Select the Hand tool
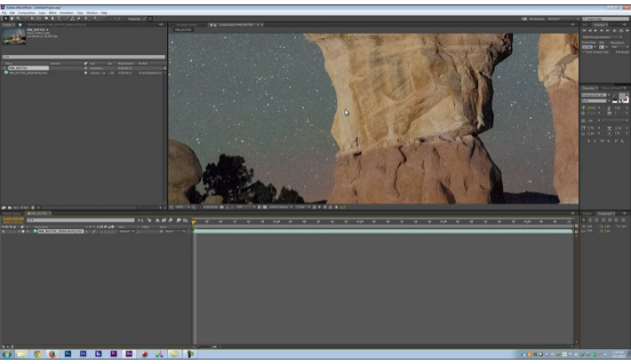Viewport: 631px width, 364px height. 12,19
